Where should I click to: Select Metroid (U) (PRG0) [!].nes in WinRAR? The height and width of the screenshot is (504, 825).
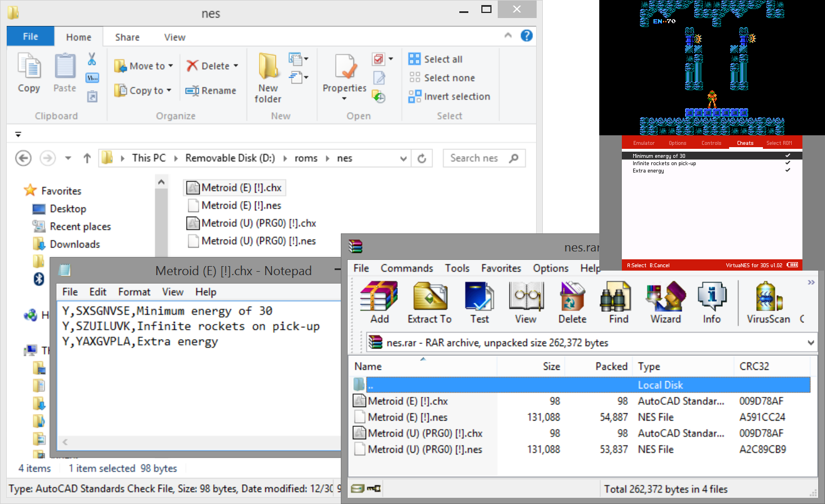[x=418, y=449]
